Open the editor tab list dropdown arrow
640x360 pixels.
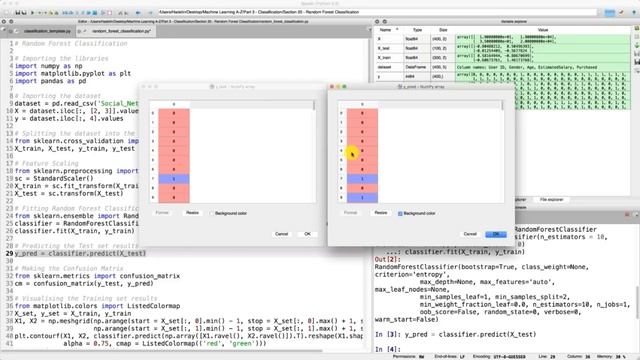coord(369,30)
